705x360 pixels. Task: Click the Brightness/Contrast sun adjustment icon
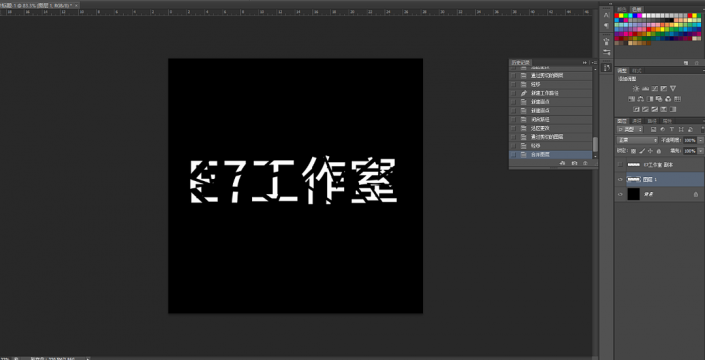(635, 88)
